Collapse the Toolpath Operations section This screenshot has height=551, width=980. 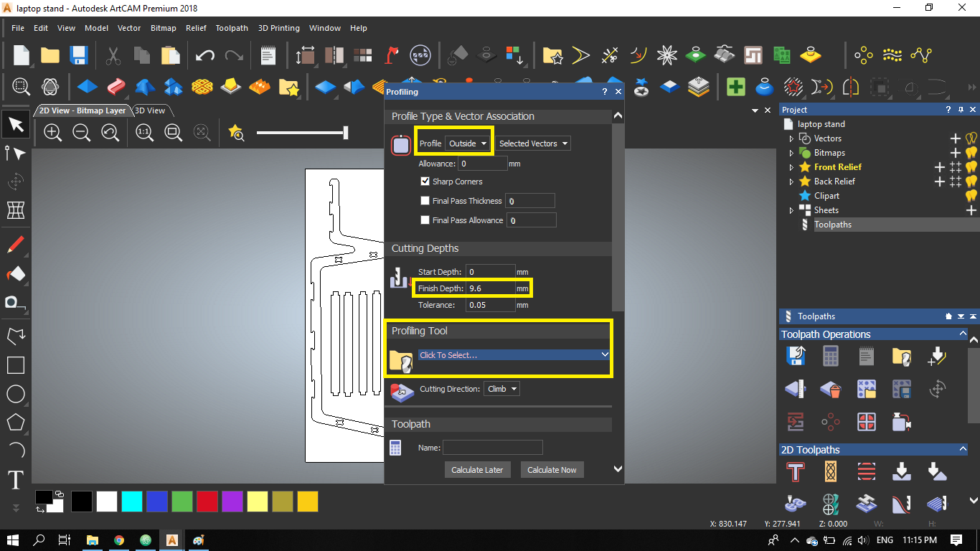pos(963,334)
